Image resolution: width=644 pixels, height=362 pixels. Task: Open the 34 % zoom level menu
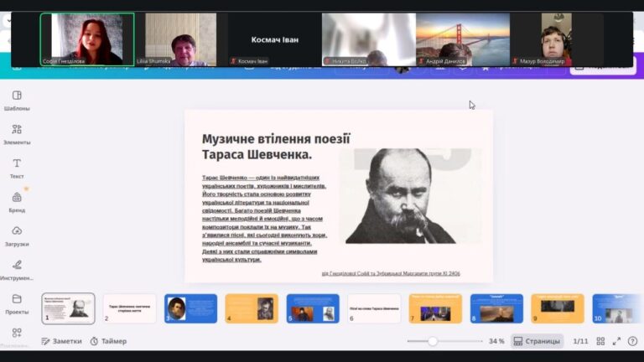pos(496,341)
